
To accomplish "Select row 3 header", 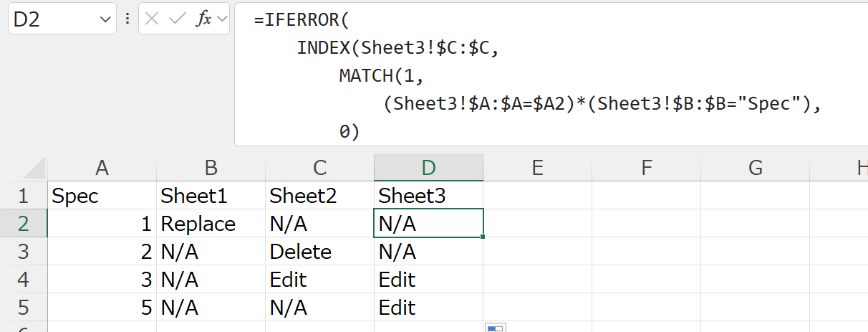I will click(x=24, y=252).
